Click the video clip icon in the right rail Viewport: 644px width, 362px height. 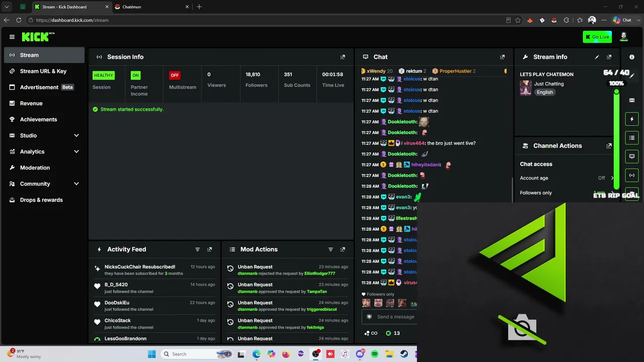632,100
